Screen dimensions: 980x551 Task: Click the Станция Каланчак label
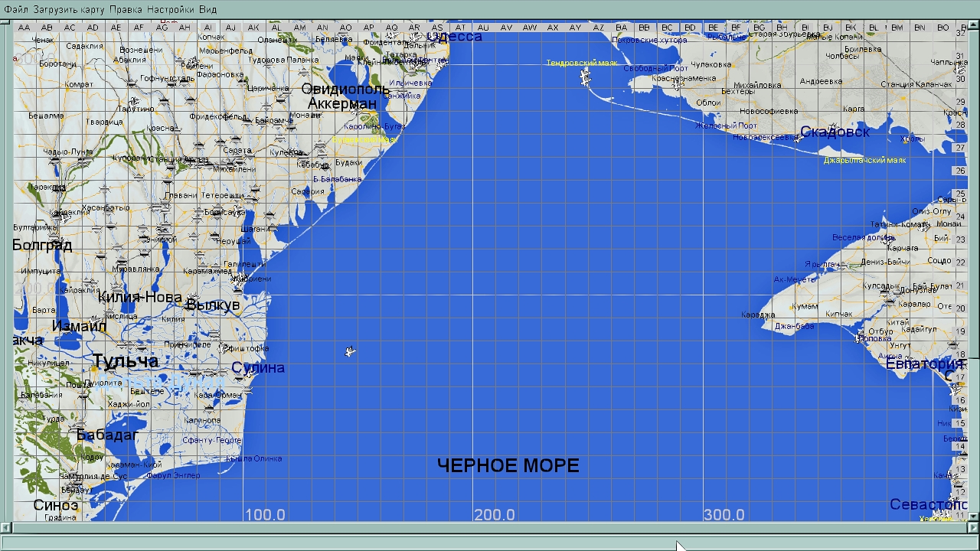pyautogui.click(x=916, y=84)
